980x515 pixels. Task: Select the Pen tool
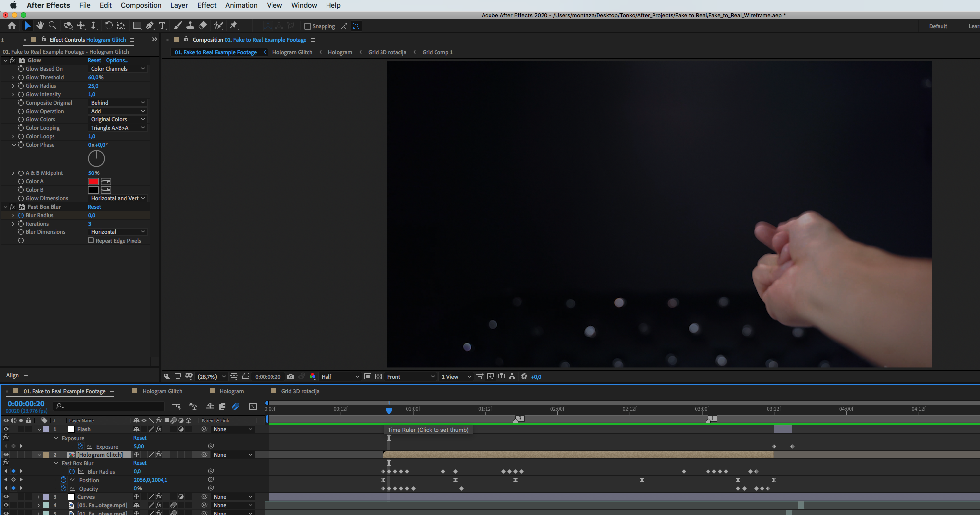[x=150, y=26]
